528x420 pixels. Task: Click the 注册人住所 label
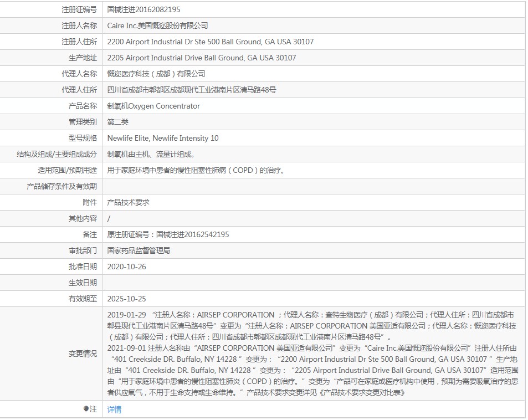pyautogui.click(x=79, y=42)
